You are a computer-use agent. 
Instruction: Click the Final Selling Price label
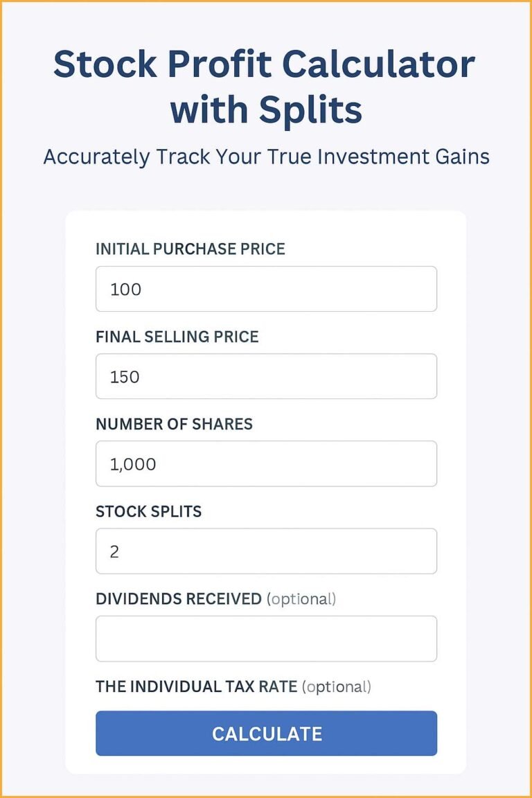coord(177,337)
